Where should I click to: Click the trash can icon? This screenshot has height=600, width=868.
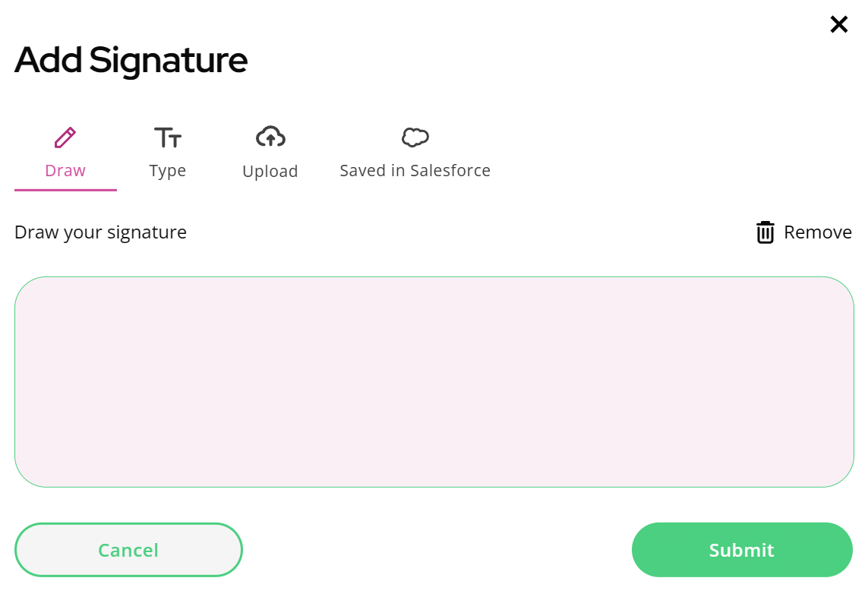click(765, 232)
